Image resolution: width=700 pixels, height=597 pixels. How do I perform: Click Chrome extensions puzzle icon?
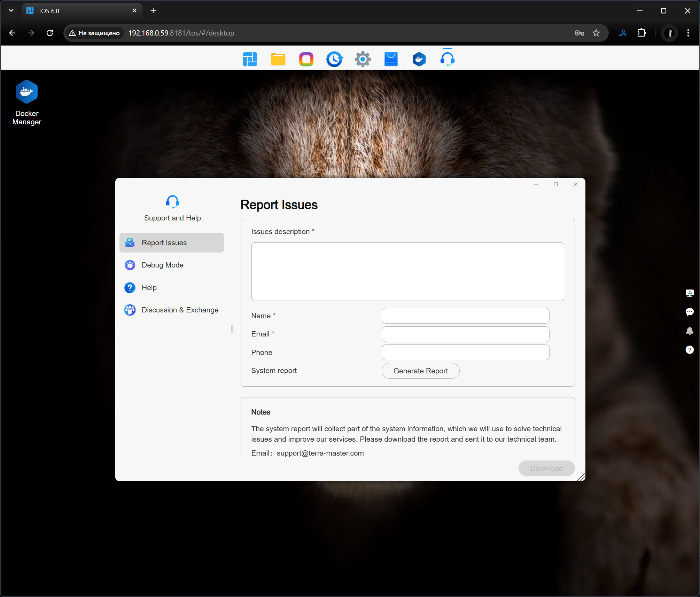point(641,33)
